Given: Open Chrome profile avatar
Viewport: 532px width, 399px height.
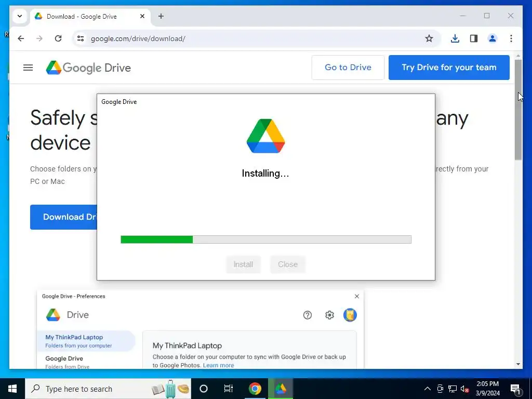Looking at the screenshot, I should coord(493,38).
